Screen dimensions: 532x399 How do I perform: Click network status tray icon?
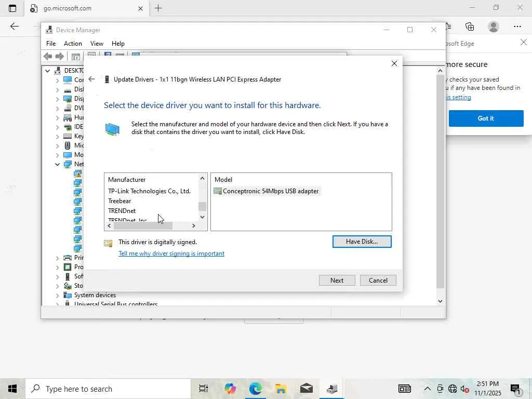click(x=453, y=389)
